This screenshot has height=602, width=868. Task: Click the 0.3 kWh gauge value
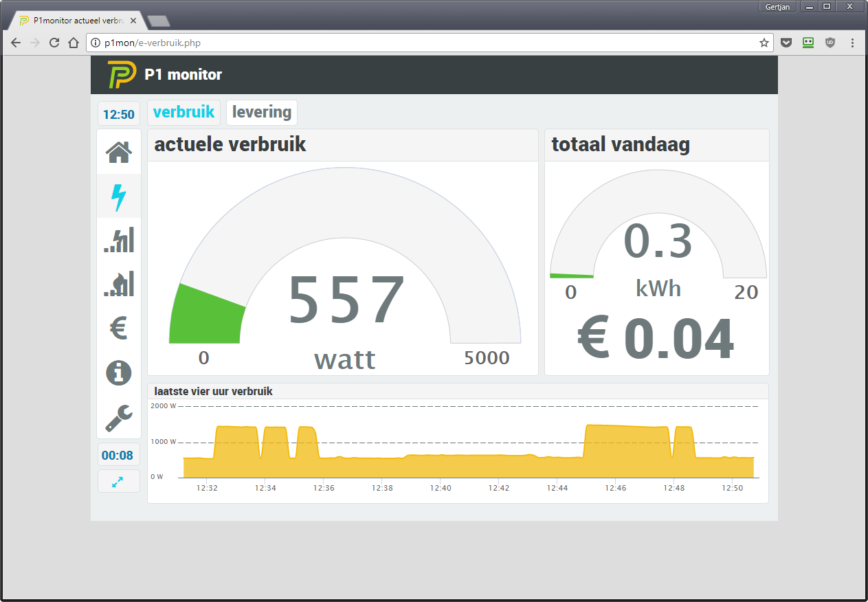click(x=658, y=241)
